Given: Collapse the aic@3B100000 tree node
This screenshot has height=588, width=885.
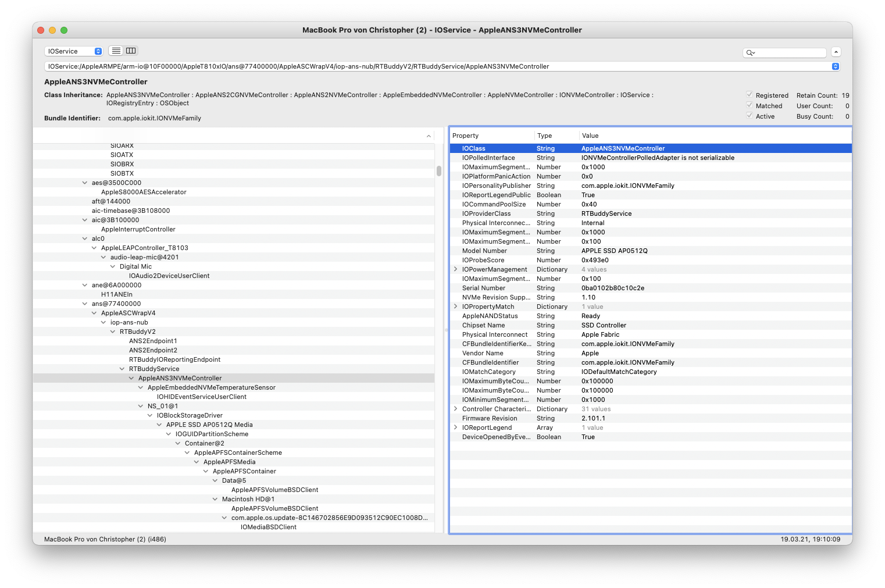Looking at the screenshot, I should [85, 220].
